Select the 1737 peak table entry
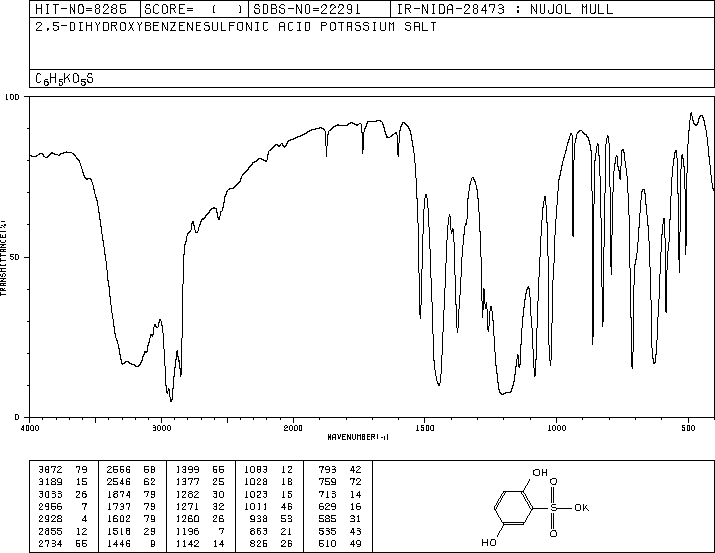 131,506
